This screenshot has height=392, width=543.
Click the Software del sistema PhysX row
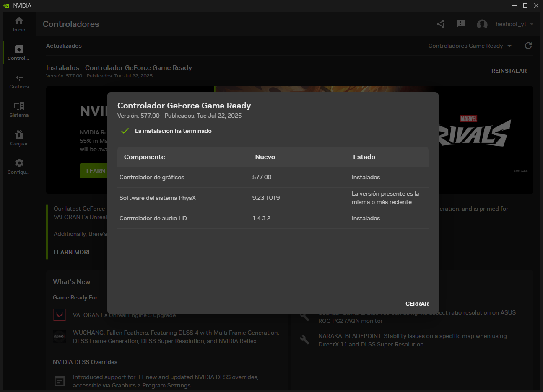pos(273,198)
